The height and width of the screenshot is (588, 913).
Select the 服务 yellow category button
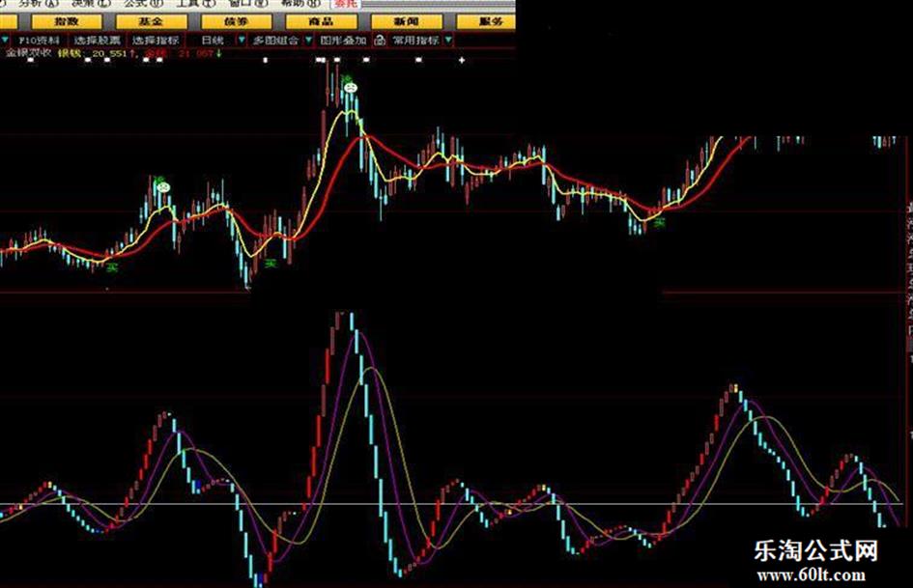(x=486, y=22)
